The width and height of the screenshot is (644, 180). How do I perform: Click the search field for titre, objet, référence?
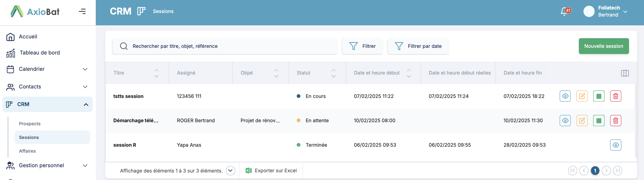pos(225,46)
